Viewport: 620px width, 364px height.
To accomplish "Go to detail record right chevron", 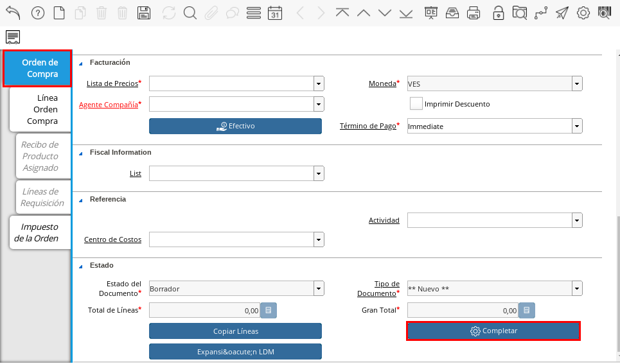I will click(321, 13).
